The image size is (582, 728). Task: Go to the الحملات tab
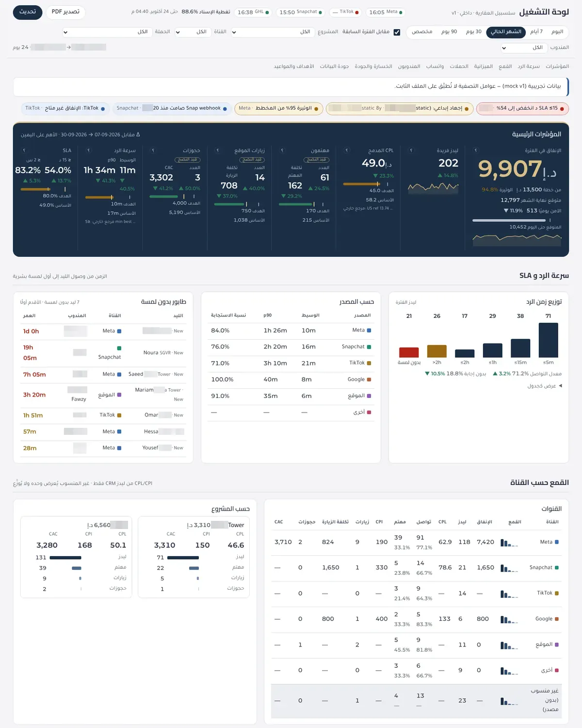pos(459,66)
